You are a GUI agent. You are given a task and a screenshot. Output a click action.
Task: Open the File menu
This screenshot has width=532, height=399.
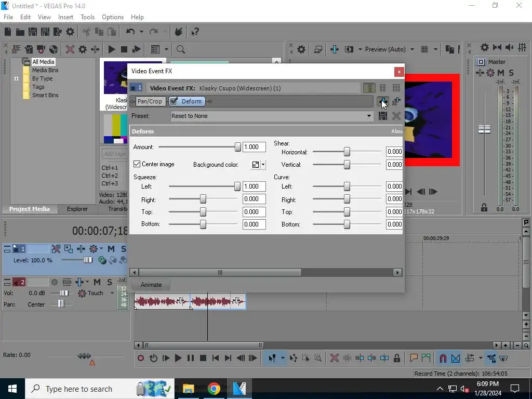8,17
